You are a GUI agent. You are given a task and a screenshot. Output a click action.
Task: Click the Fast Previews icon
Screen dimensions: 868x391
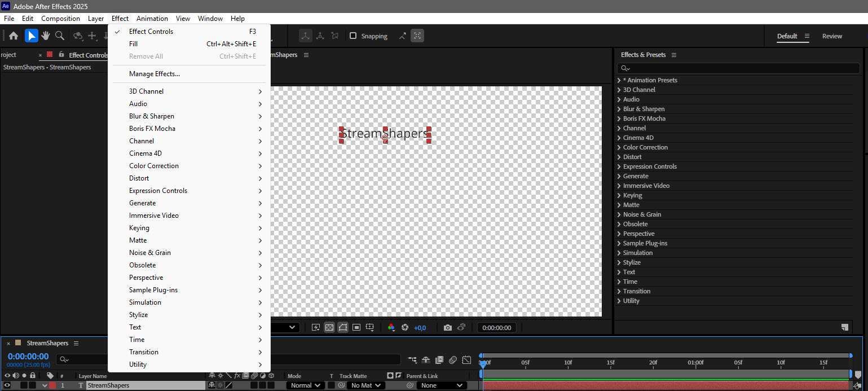(316, 327)
